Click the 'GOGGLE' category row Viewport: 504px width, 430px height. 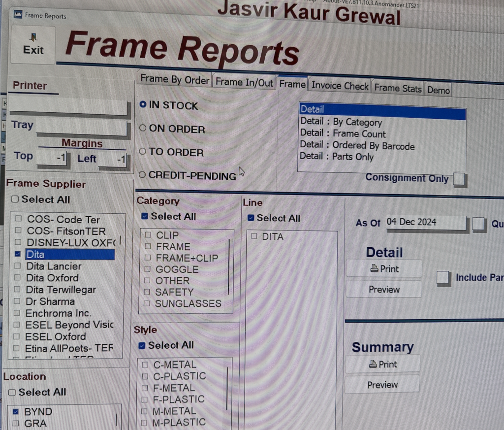(177, 269)
